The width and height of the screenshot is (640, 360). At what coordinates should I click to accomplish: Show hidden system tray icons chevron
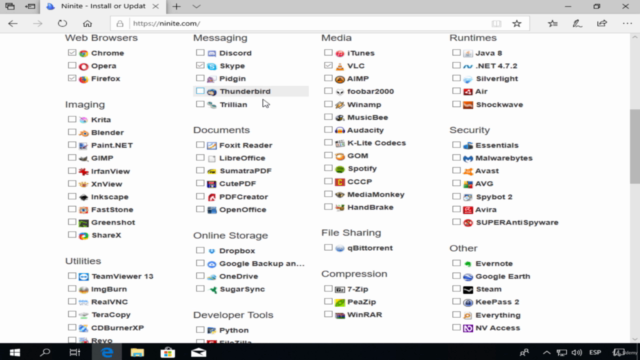click(547, 353)
